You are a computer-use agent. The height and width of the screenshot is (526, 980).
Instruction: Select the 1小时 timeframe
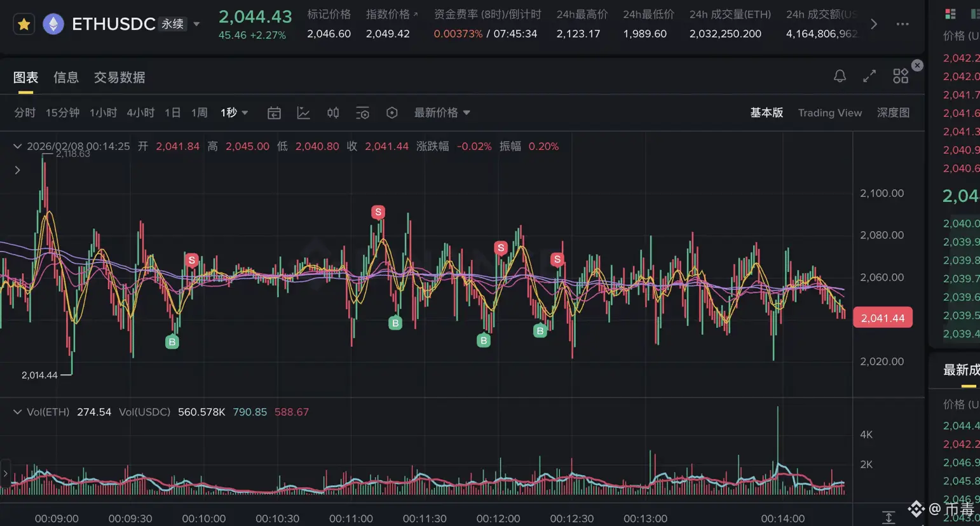(x=103, y=112)
